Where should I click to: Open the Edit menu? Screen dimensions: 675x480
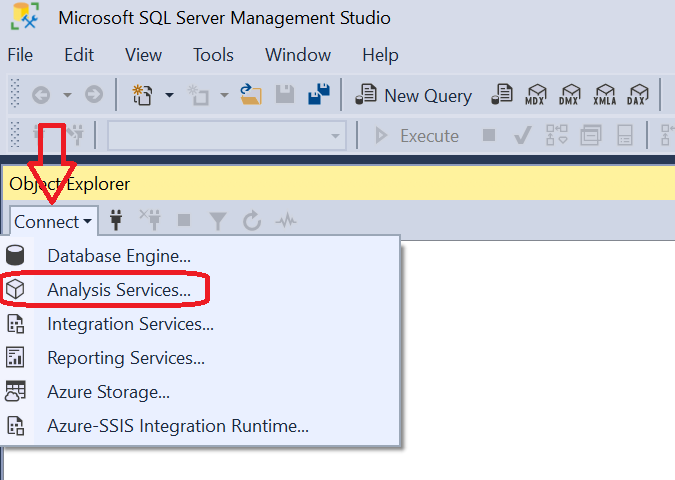[x=79, y=55]
